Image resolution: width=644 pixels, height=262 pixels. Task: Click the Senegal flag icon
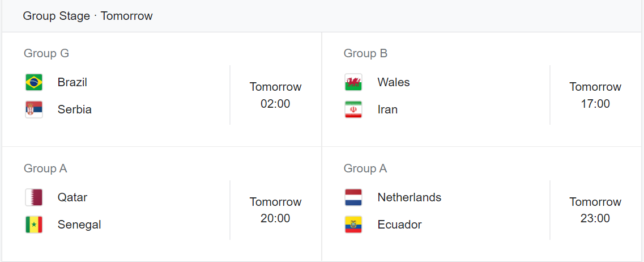(x=33, y=225)
